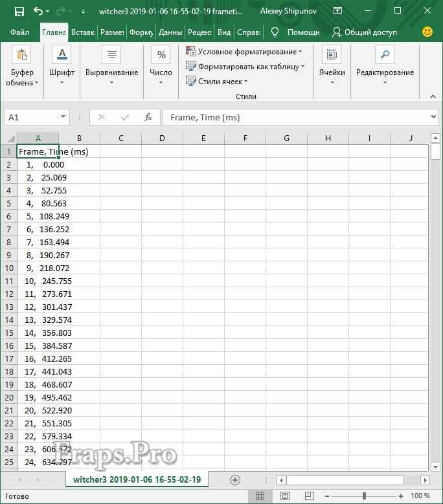Click the 100 % zoom level

pyautogui.click(x=420, y=496)
